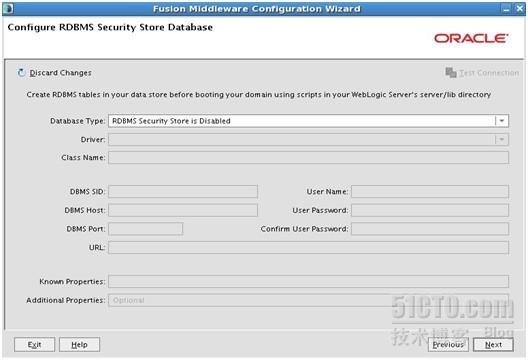The height and width of the screenshot is (360, 528).
Task: Click the Test Connection text link
Action: point(489,73)
